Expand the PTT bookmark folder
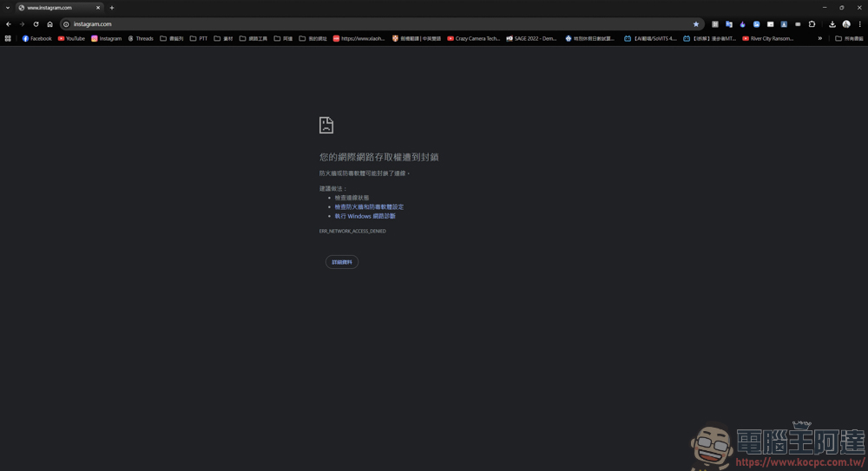 (199, 39)
